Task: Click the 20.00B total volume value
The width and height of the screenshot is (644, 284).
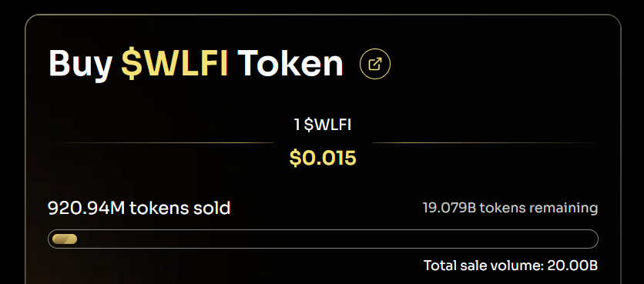Action: (x=572, y=266)
